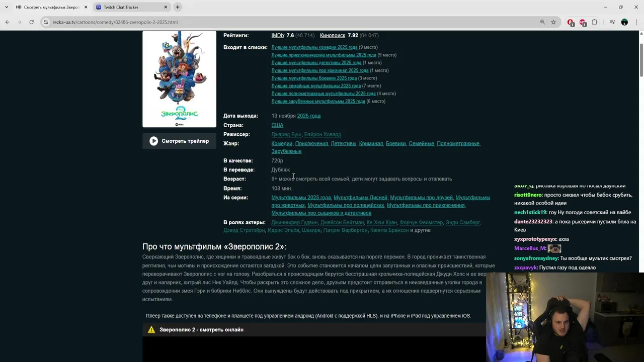Switch to the Смотреть мультфильм Зверополис tab

pyautogui.click(x=51, y=7)
